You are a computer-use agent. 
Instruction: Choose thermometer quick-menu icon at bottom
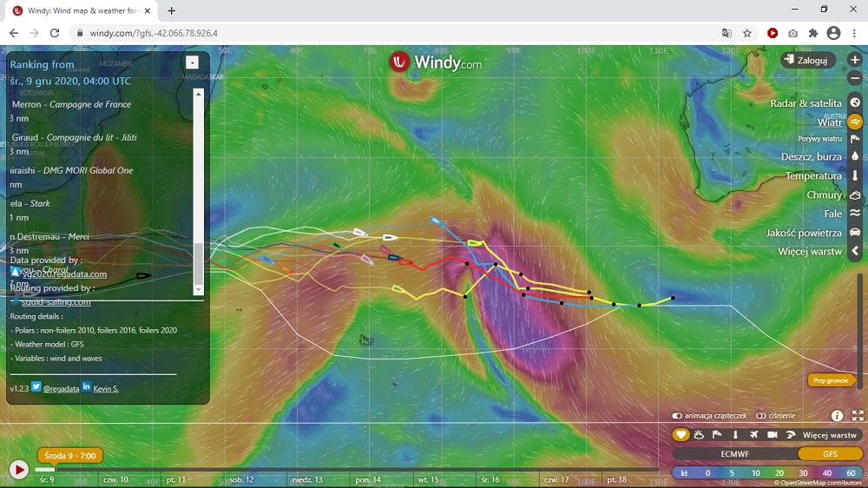(x=735, y=435)
